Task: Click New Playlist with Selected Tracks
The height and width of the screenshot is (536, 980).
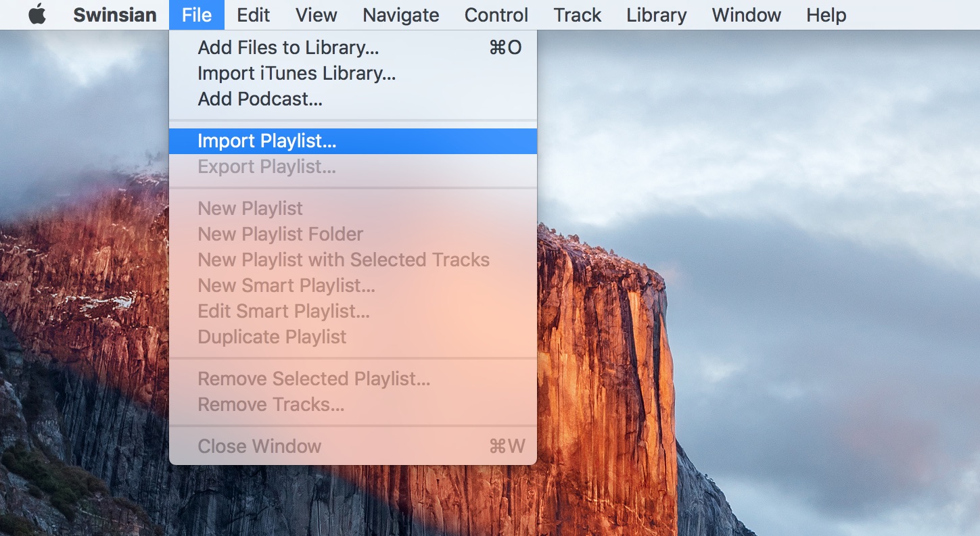Action: (353, 260)
